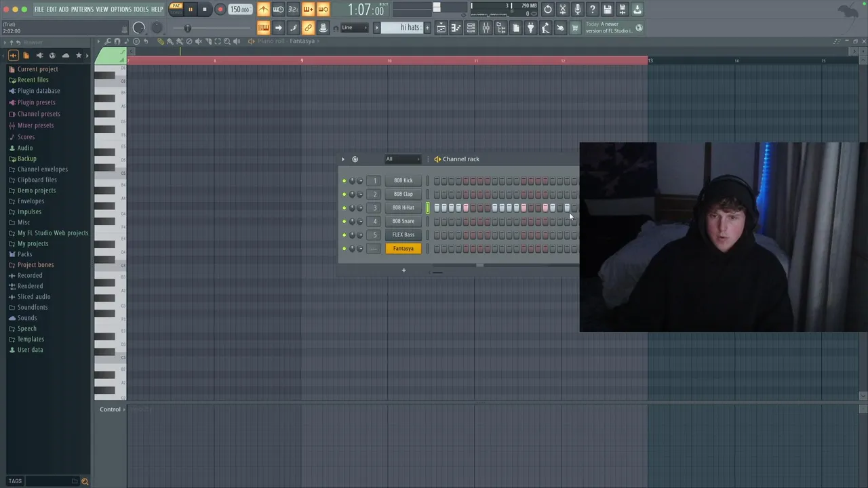Click the Control lane label

[x=110, y=409]
